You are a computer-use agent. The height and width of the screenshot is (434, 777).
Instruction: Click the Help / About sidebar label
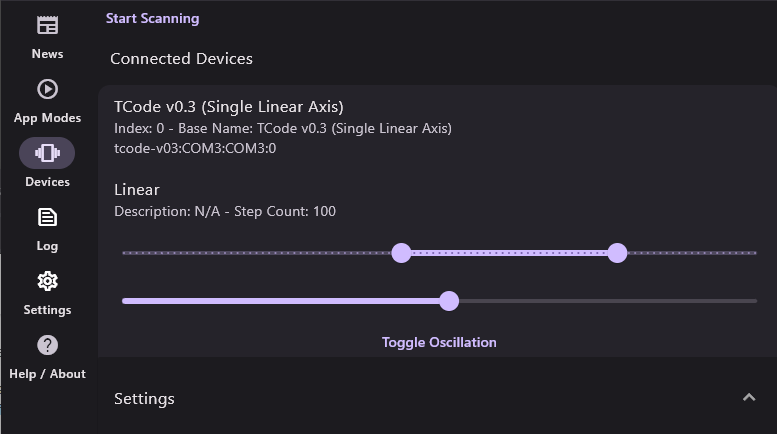pyautogui.click(x=47, y=374)
